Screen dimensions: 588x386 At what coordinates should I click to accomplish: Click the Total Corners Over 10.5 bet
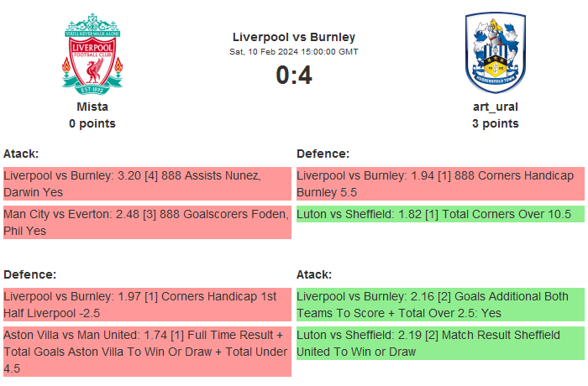click(440, 214)
